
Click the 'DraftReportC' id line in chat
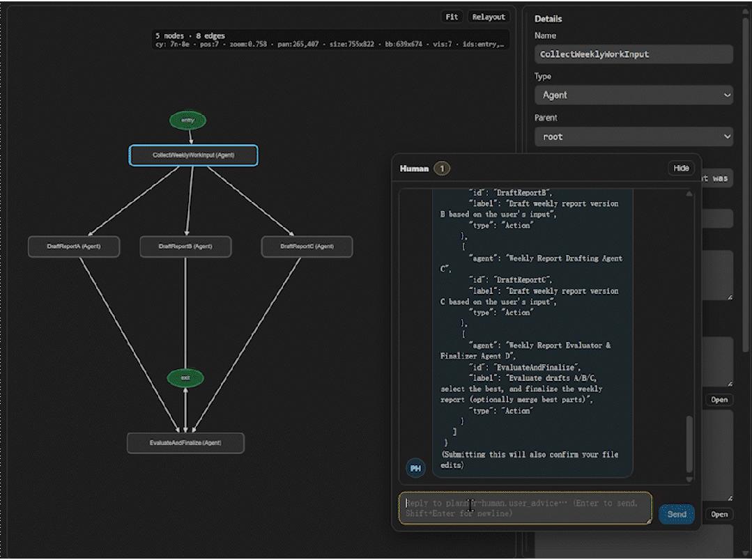point(511,279)
